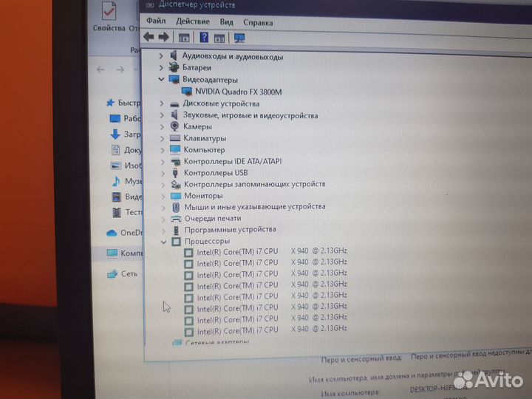The image size is (532, 399).
Task: Click the Очереди печати printer icon
Action: (176, 219)
